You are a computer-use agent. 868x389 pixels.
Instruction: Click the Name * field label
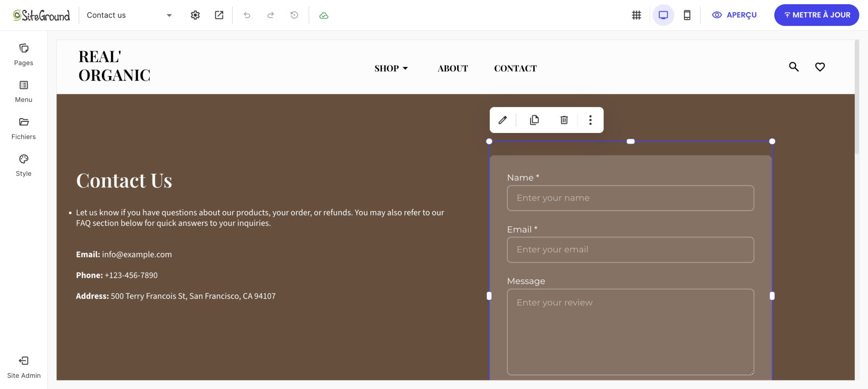(523, 178)
